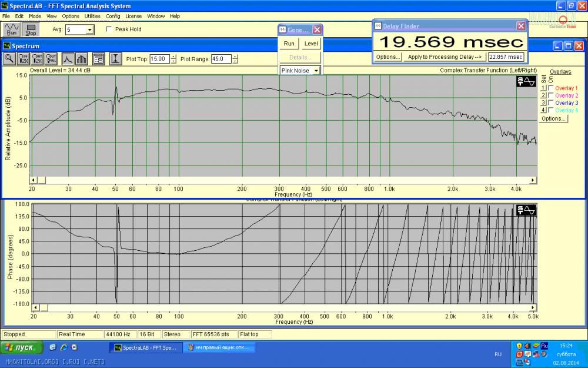Switch to bar graph plot style
The image size is (588, 368).
coord(81,58)
